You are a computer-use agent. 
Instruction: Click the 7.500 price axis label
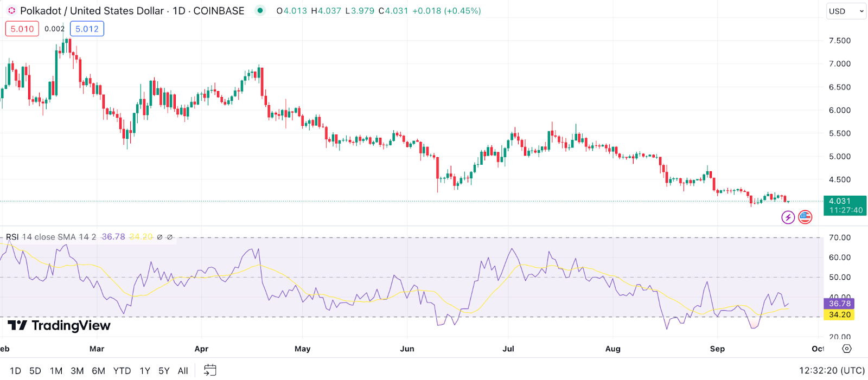[840, 41]
